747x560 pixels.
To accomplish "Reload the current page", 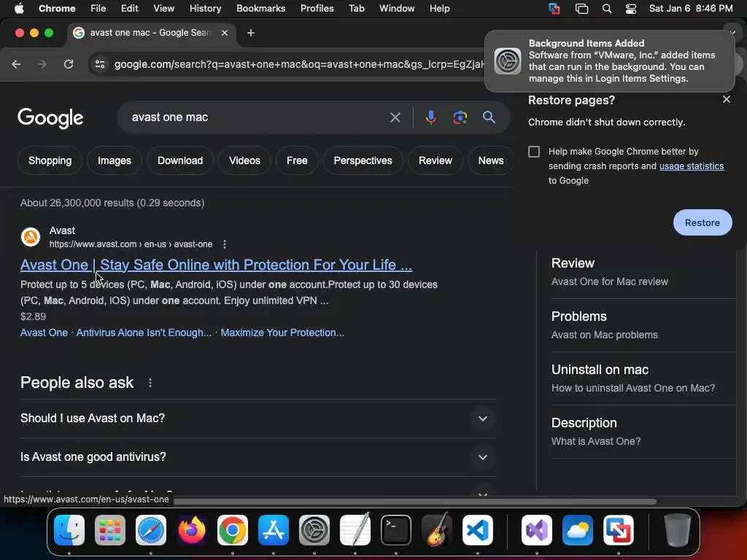I will click(x=69, y=64).
